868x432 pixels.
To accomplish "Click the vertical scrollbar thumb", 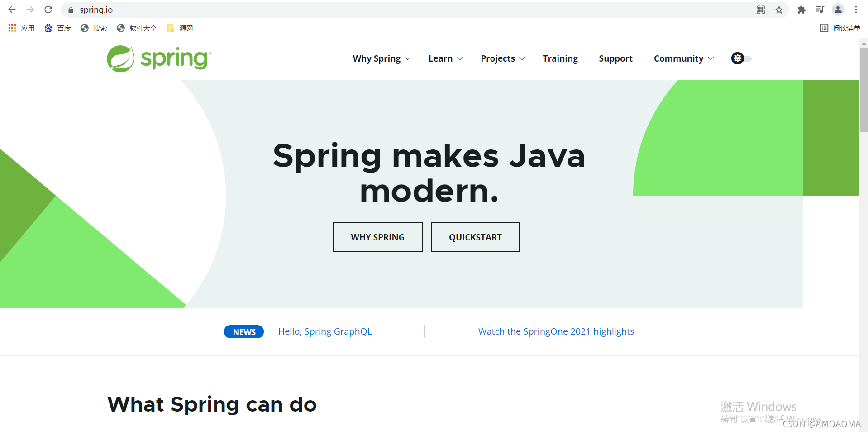I will click(x=863, y=90).
